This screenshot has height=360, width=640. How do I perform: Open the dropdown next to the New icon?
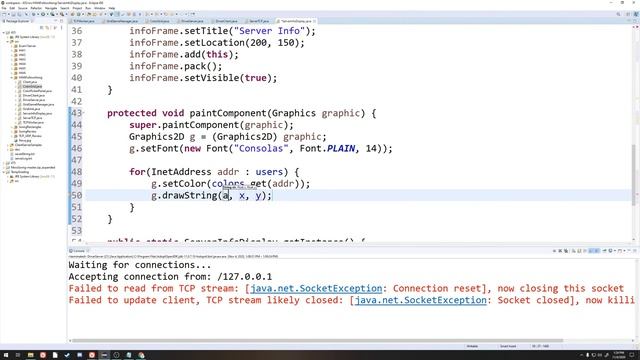9,14
